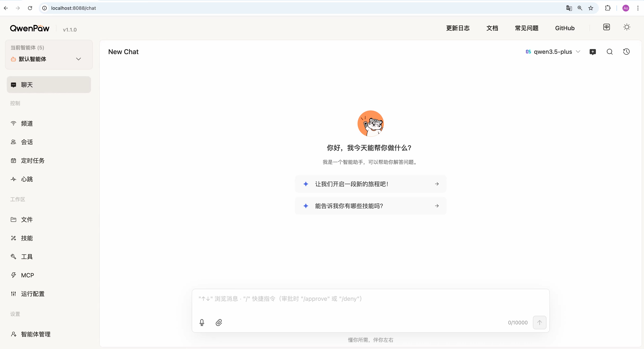
Task: Click the paperclip attachment icon
Action: tap(219, 323)
